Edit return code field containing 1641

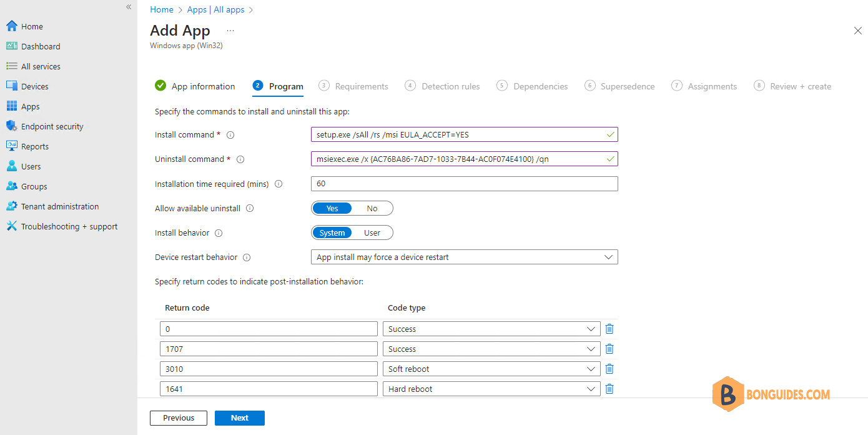click(x=269, y=389)
